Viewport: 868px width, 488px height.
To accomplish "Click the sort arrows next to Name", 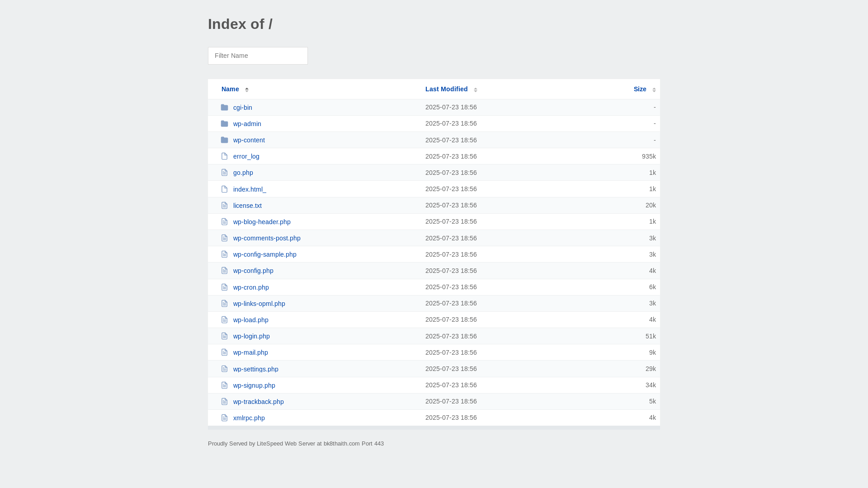I will (247, 89).
